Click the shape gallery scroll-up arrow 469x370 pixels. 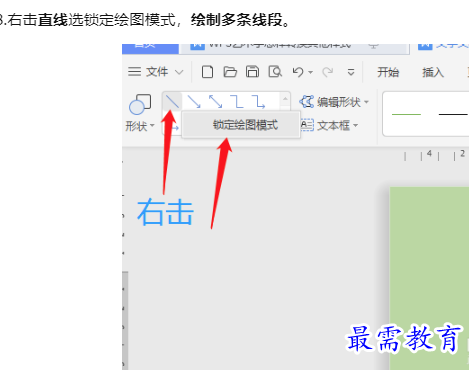click(x=285, y=99)
